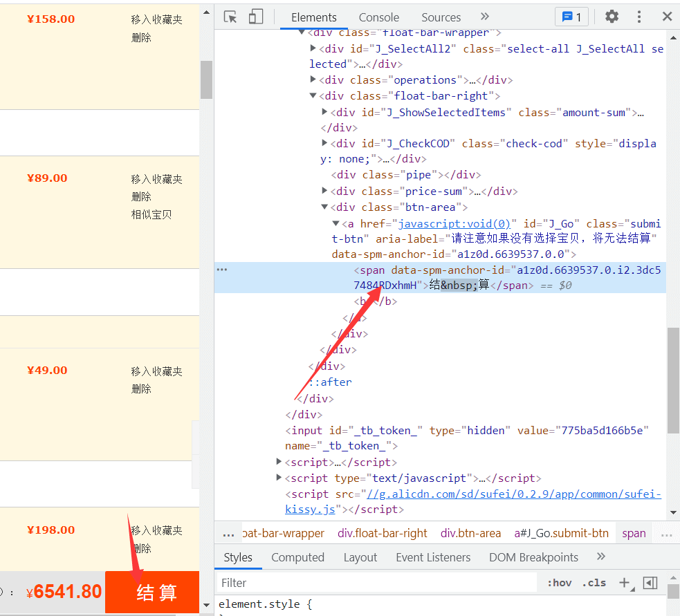Collapse the div.float-bar-right node
This screenshot has width=680, height=616.
pyautogui.click(x=313, y=95)
